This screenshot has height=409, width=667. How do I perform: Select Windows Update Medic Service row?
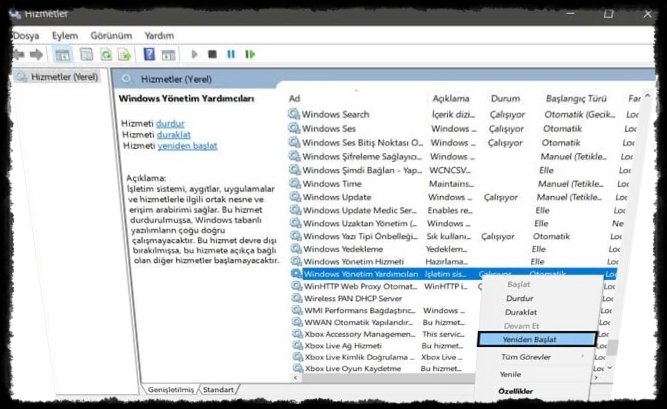click(x=458, y=210)
